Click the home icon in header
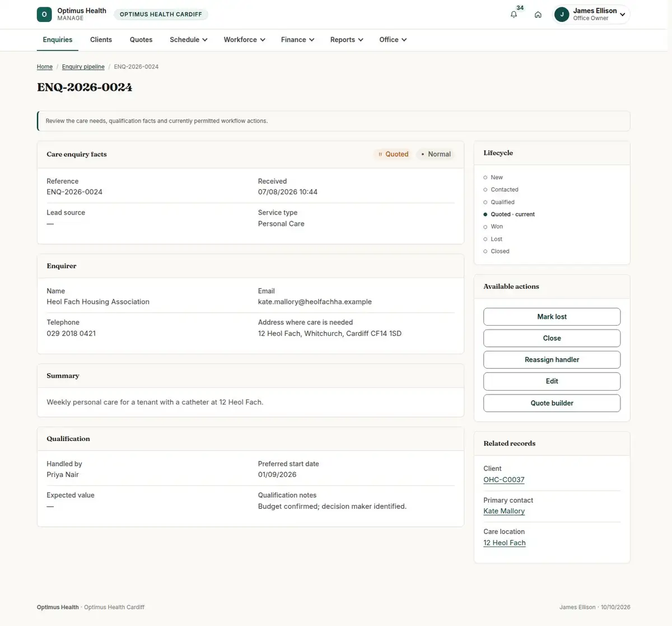This screenshot has width=672, height=626. 538,15
